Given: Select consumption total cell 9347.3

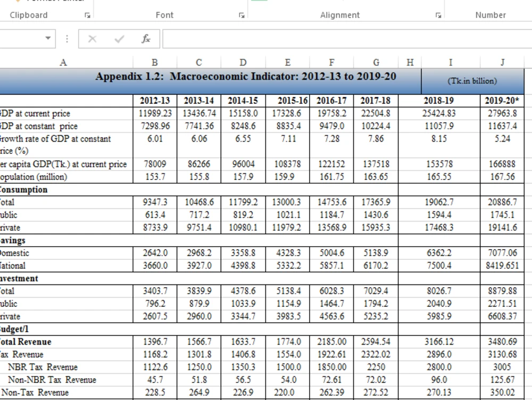Looking at the screenshot, I should 155,202.
